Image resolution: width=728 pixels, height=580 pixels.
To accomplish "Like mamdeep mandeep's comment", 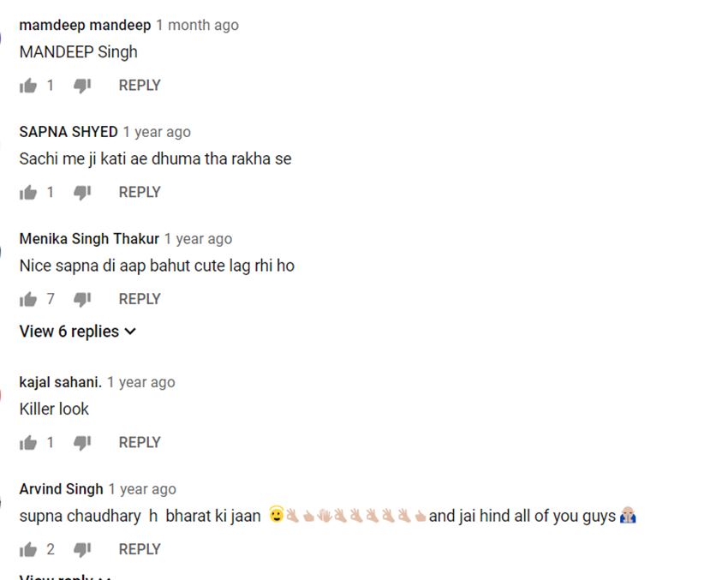I will point(28,86).
